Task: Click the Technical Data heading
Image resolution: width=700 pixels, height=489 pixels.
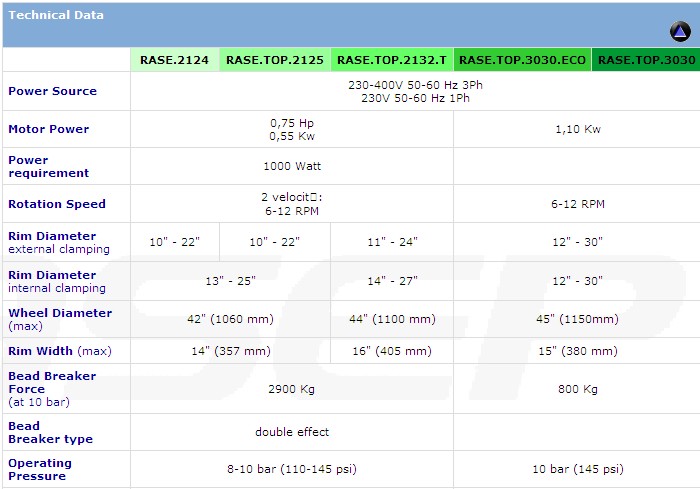Action: [56, 15]
